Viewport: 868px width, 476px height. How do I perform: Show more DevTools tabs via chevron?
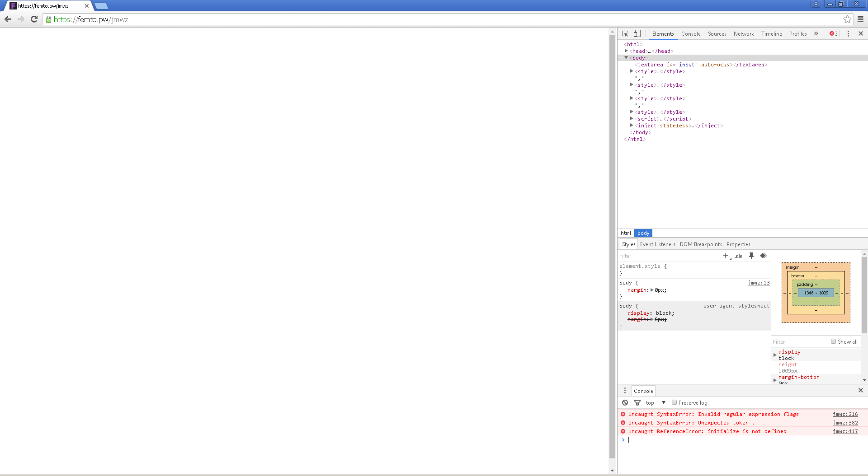coord(816,34)
